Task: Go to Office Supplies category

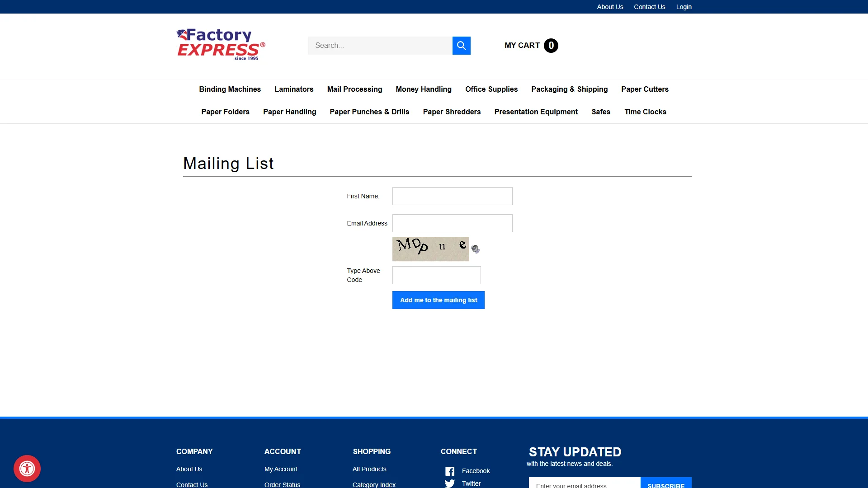Action: 491,89
